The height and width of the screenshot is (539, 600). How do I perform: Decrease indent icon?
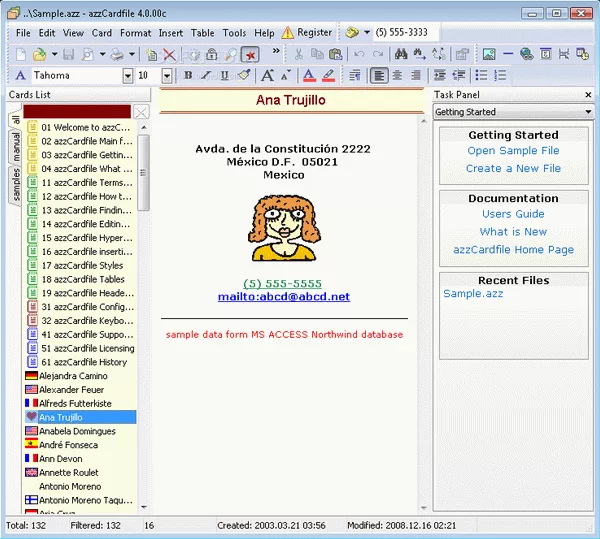(458, 75)
